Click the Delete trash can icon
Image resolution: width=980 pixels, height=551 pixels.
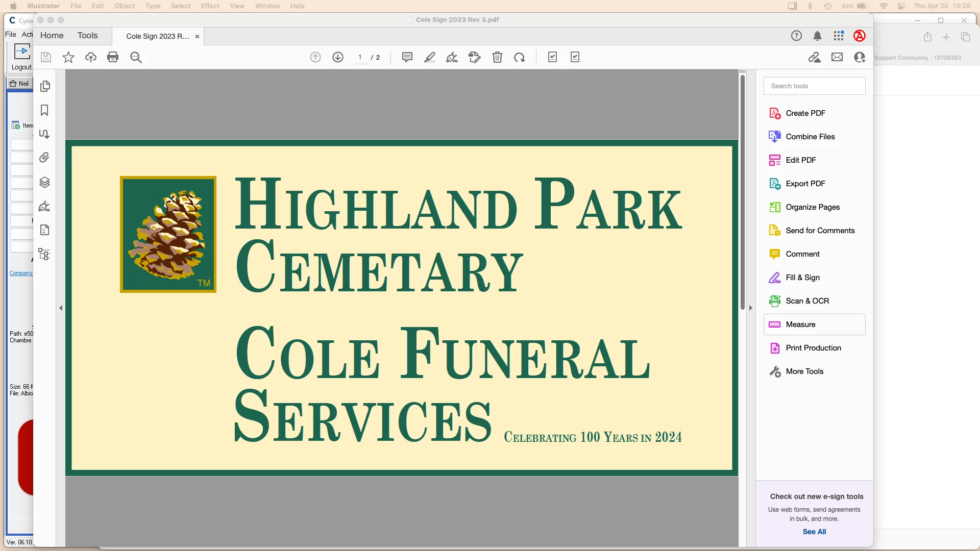497,57
